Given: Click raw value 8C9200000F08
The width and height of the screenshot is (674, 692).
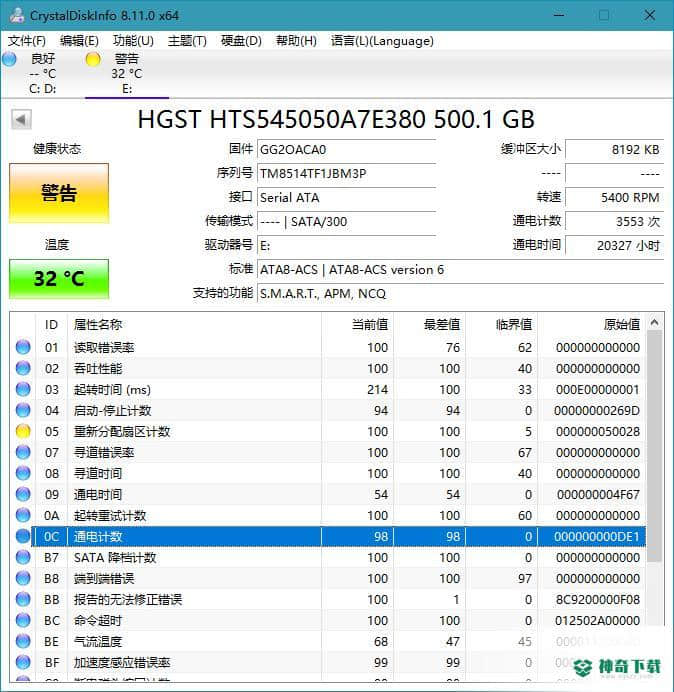Looking at the screenshot, I should coord(598,600).
